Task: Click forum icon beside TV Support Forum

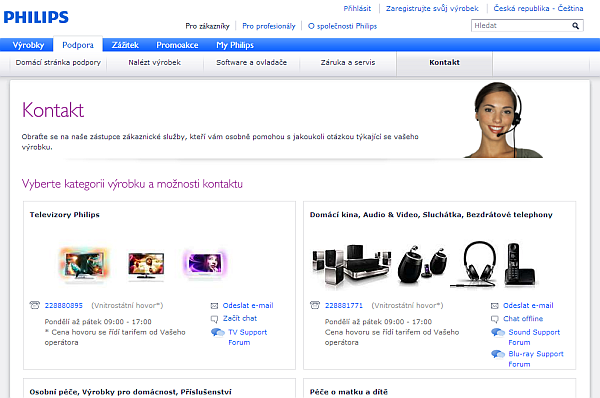Action: tap(218, 332)
